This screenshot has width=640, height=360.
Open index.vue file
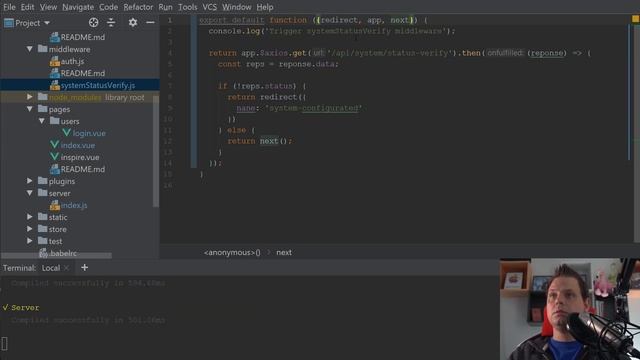pyautogui.click(x=78, y=145)
